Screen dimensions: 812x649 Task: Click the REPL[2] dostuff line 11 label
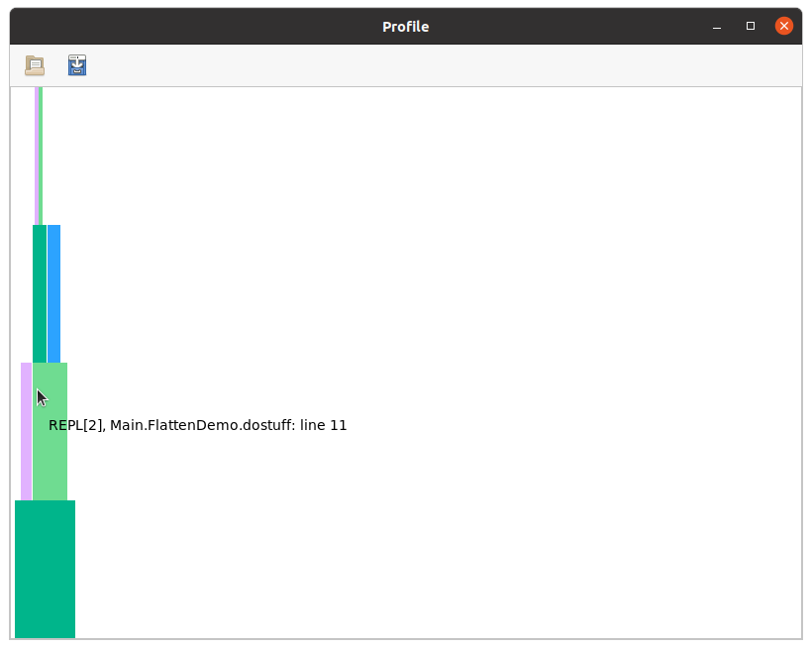pos(198,425)
